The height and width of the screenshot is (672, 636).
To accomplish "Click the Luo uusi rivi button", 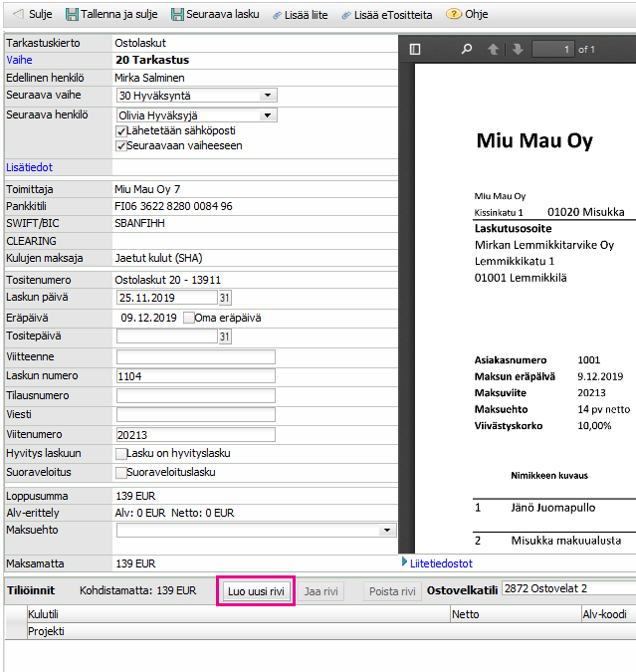I will pyautogui.click(x=256, y=591).
